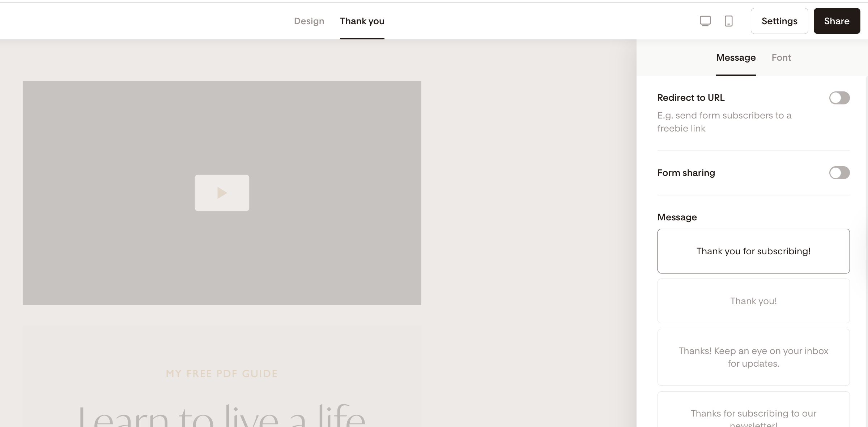
Task: Click the play icon on video placeholder
Action: [x=222, y=193]
